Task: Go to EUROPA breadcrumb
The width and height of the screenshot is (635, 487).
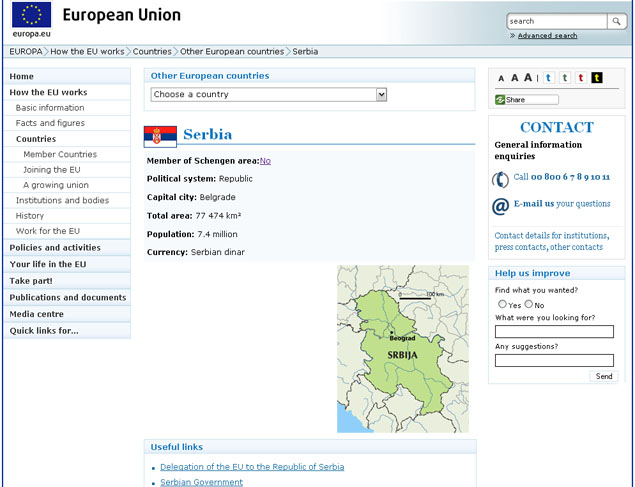Action: [x=26, y=51]
